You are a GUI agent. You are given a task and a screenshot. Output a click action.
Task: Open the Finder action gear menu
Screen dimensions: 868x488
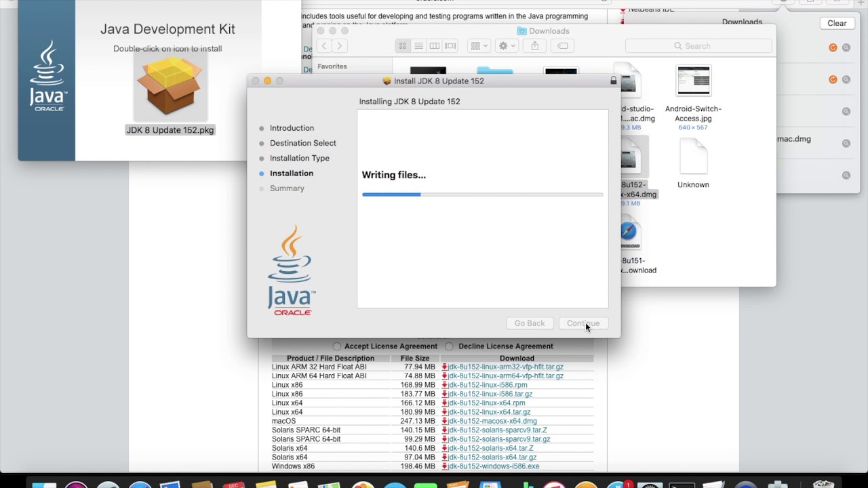pos(507,45)
